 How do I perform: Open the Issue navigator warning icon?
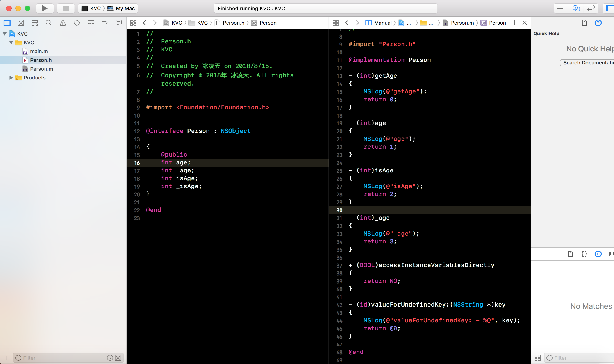pos(63,23)
